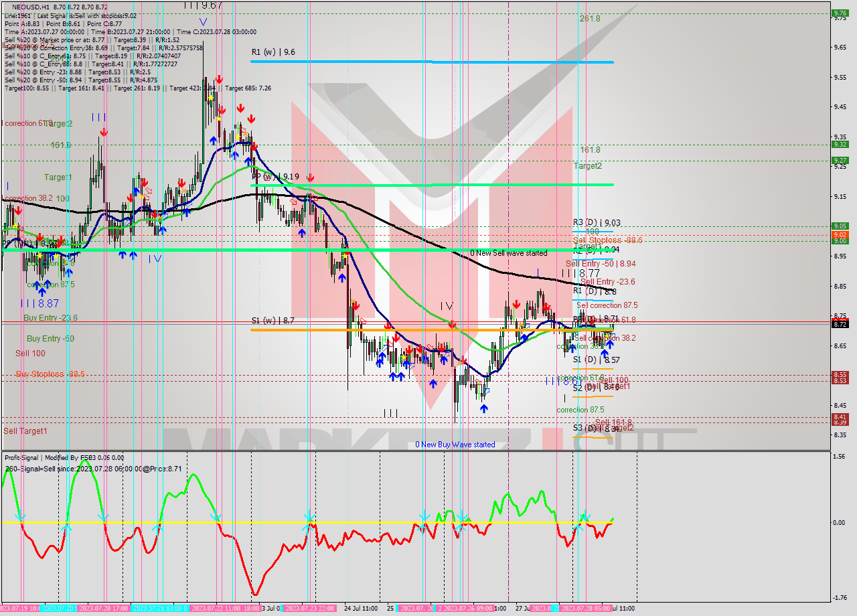Select the 'Sell Entry -23.6' label

(608, 282)
